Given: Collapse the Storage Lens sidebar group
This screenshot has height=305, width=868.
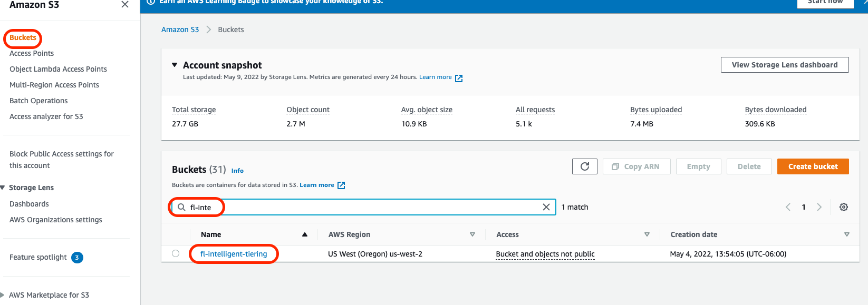Looking at the screenshot, I should pos(3,188).
